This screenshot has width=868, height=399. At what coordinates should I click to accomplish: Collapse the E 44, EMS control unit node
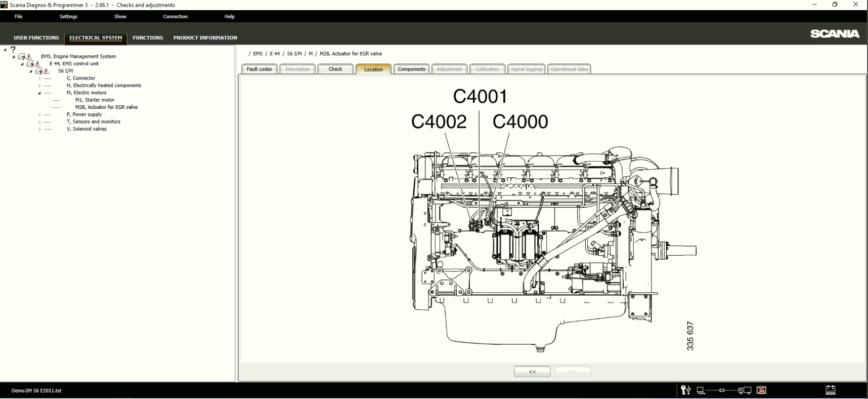22,64
